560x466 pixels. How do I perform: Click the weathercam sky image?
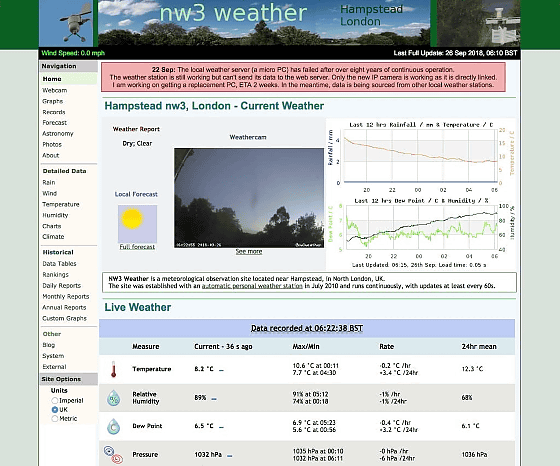tap(249, 198)
